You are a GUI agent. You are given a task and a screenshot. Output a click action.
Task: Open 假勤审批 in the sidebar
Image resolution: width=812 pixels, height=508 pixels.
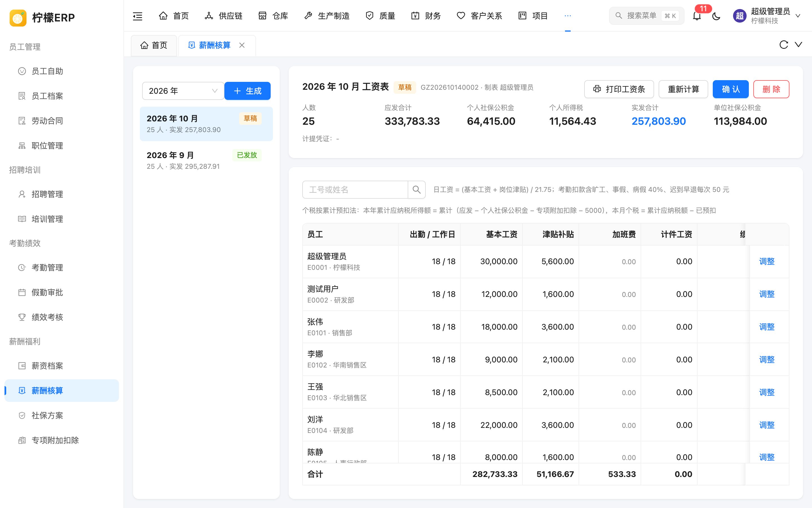62,292
